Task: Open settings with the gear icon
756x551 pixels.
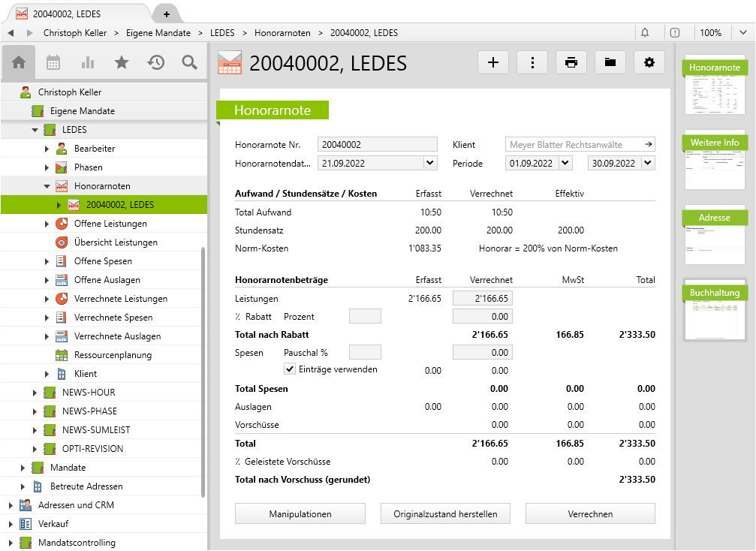Action: 649,62
